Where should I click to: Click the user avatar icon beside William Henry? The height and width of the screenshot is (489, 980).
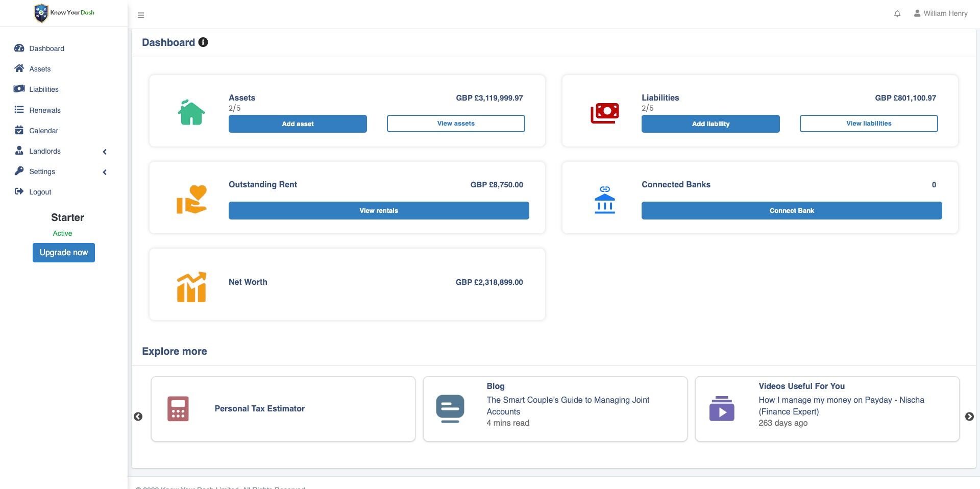[x=917, y=13]
